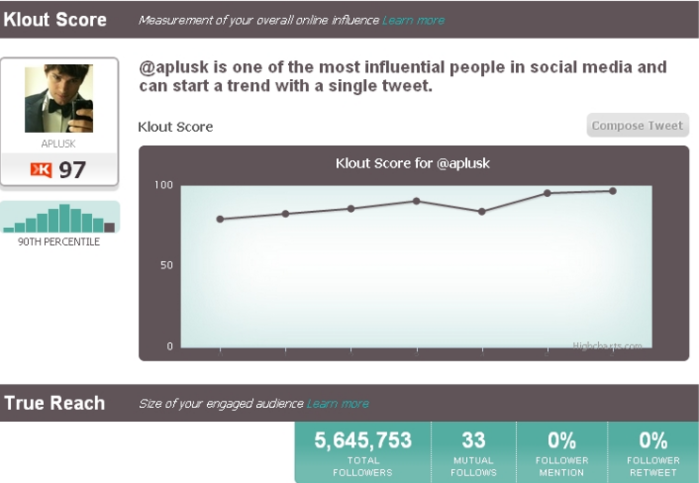Click the 90TH PERCENTILE label

click(59, 242)
